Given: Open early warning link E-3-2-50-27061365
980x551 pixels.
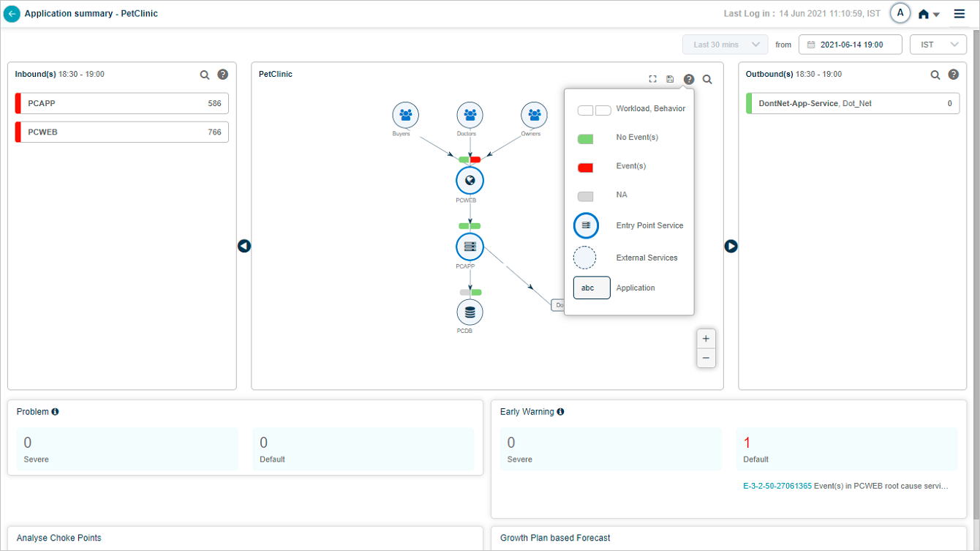Looking at the screenshot, I should 777,486.
